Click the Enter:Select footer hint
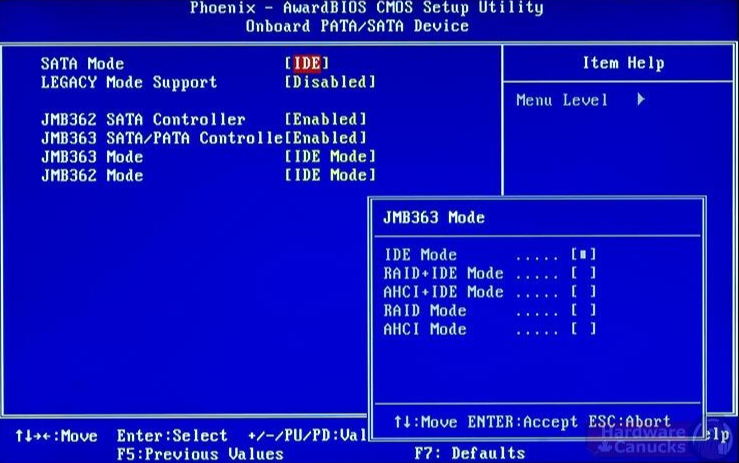This screenshot has width=739, height=463. pos(172,435)
